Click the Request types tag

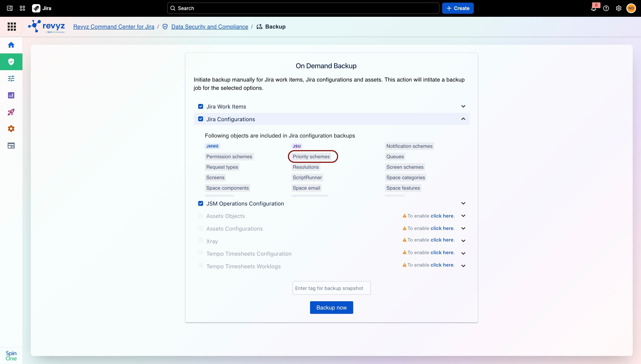point(222,167)
